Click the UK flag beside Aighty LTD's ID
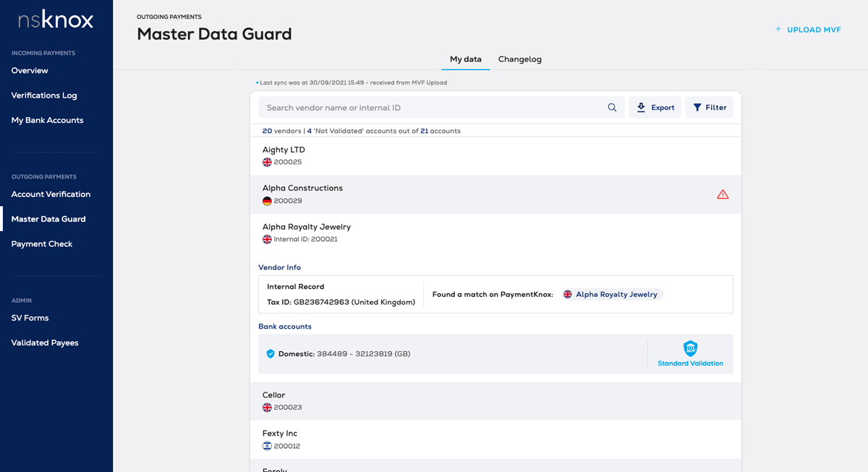Viewport: 868px width, 472px height. tap(267, 162)
